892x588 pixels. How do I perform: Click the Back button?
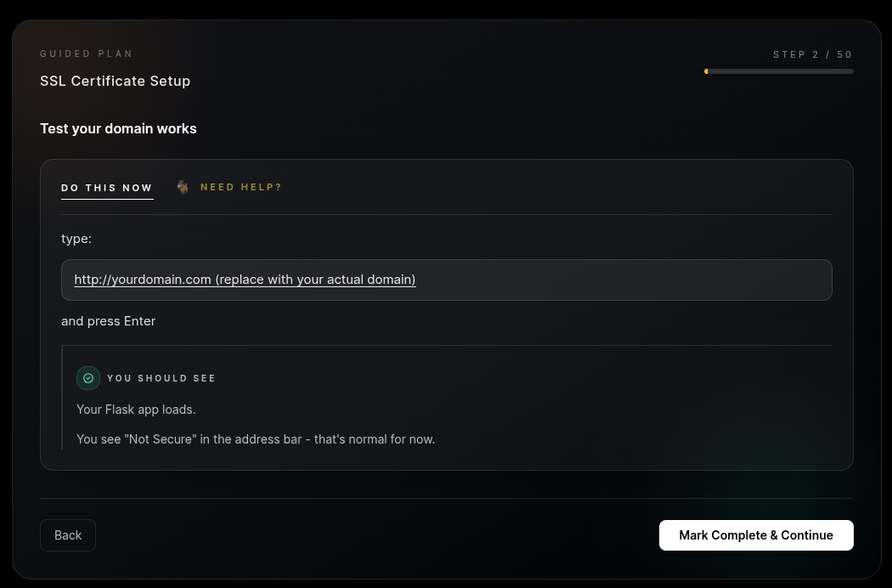click(68, 534)
